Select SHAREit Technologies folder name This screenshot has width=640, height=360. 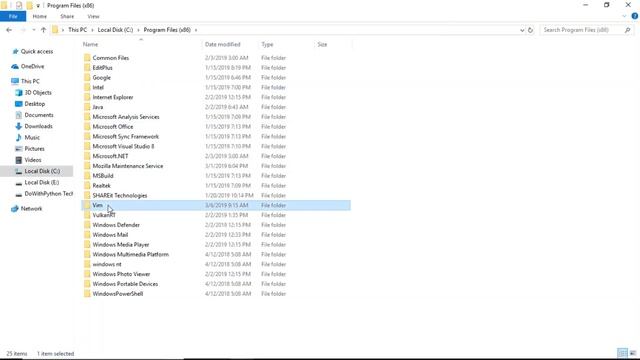pyautogui.click(x=120, y=195)
